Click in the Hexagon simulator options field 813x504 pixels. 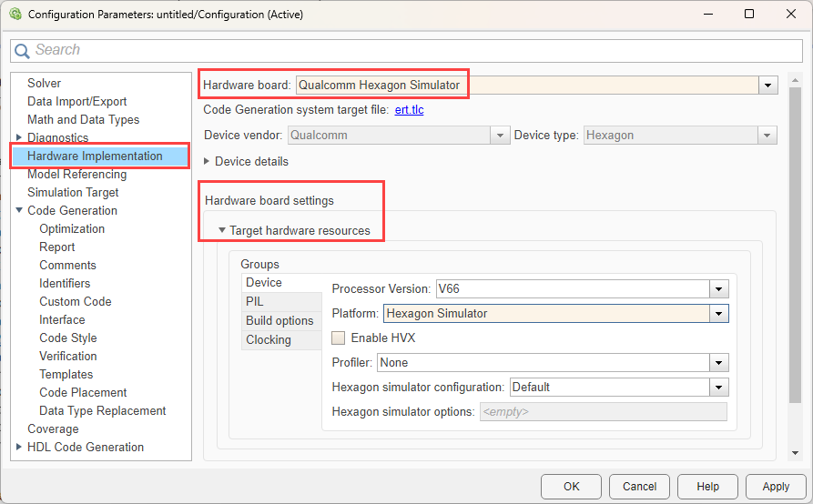point(603,412)
